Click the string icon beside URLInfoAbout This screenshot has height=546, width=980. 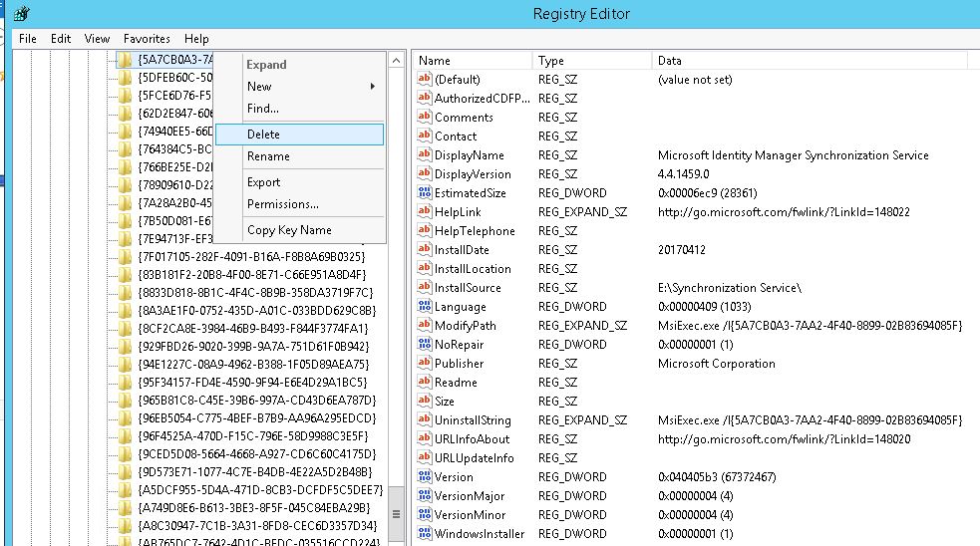coord(425,438)
